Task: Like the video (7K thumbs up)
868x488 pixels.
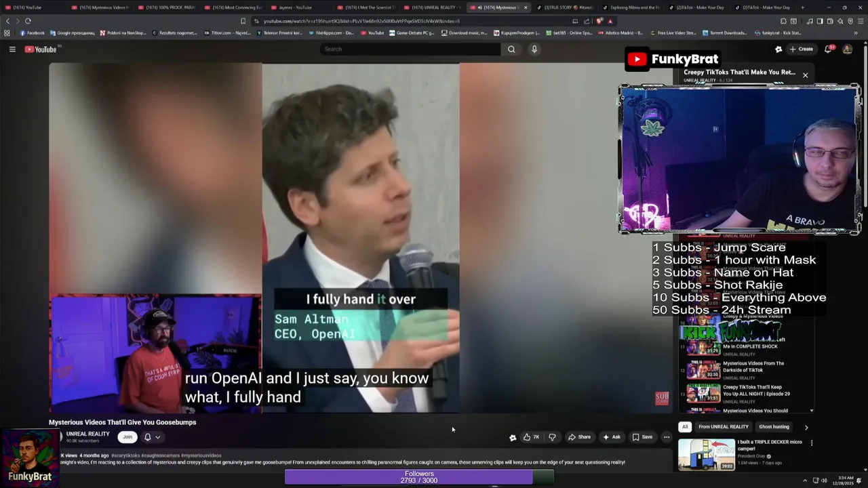Action: pos(531,437)
